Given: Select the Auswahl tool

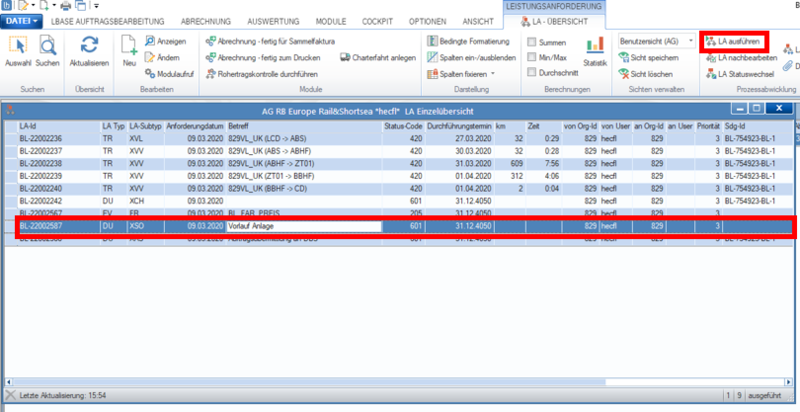Looking at the screenshot, I should pos(18,52).
